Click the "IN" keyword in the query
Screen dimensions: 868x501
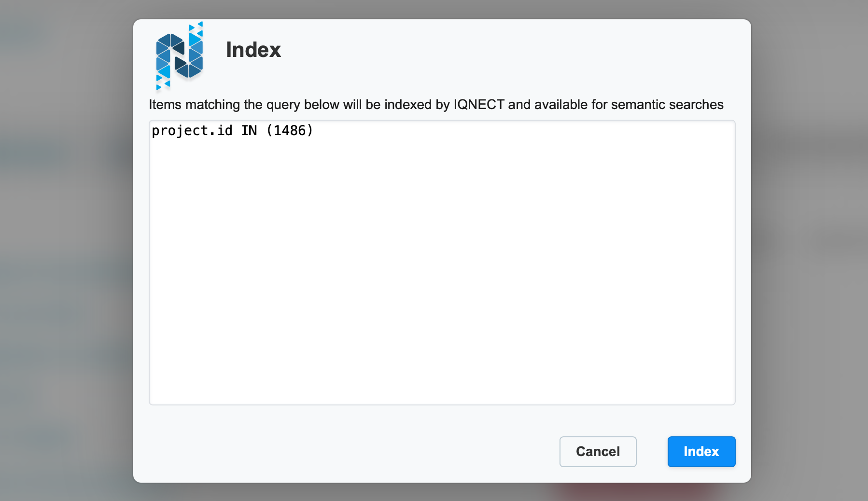click(249, 131)
